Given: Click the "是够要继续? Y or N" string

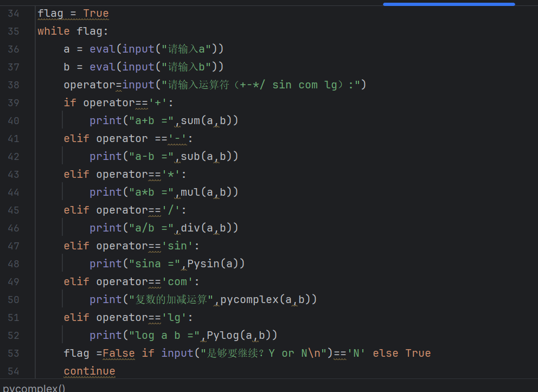Looking at the screenshot, I should [263, 354].
